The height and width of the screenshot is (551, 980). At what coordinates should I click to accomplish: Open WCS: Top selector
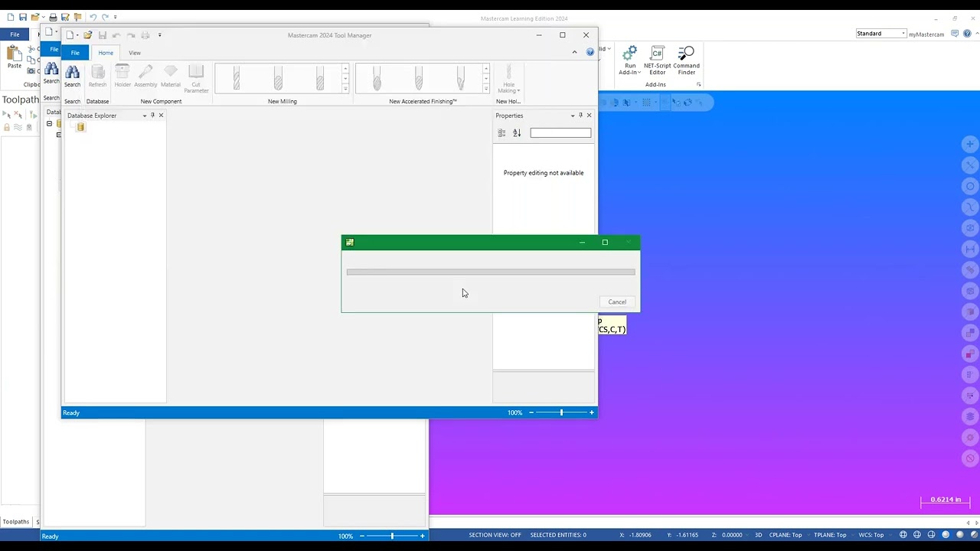point(871,536)
